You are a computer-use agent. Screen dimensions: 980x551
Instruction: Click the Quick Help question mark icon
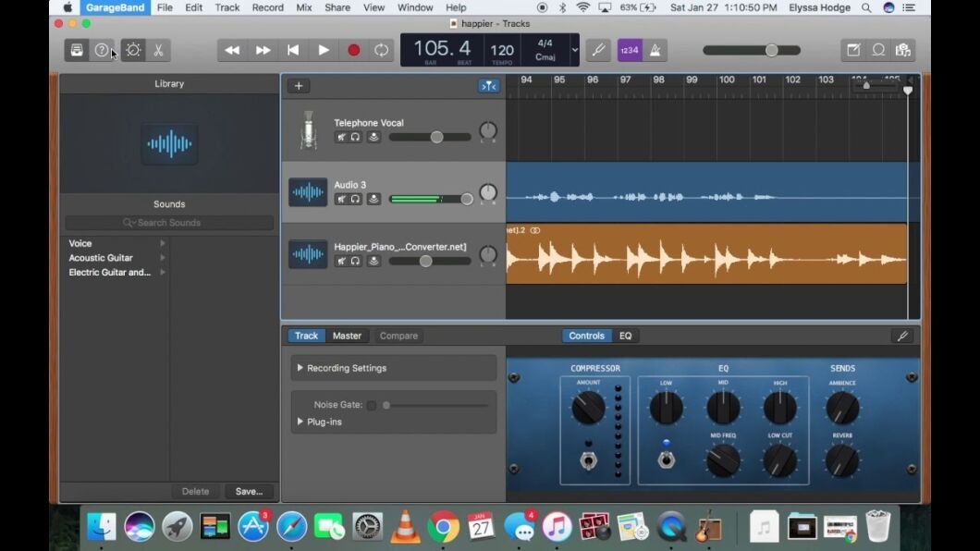click(x=102, y=50)
